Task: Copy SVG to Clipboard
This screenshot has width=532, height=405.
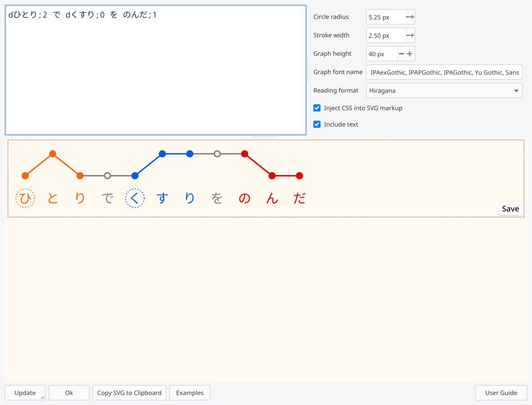Action: [x=130, y=393]
